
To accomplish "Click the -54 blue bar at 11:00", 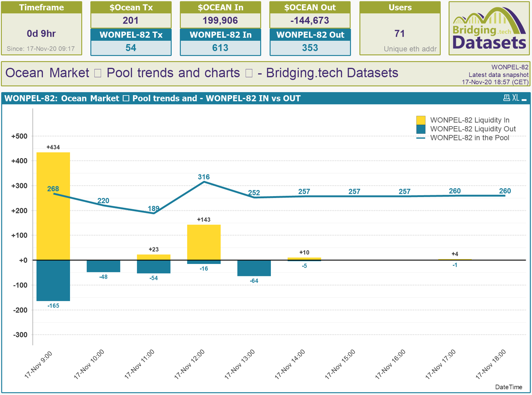I will point(153,267).
